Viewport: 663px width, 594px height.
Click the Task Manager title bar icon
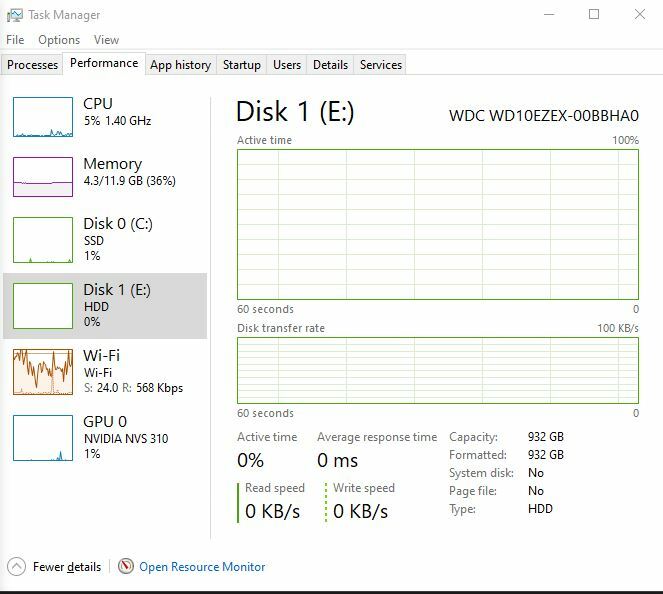[x=14, y=15]
